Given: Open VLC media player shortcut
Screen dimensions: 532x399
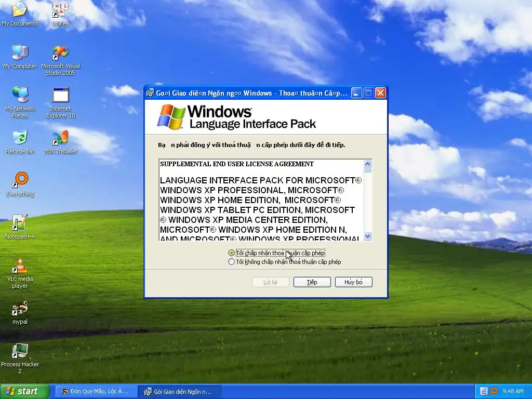Looking at the screenshot, I should click(20, 273).
